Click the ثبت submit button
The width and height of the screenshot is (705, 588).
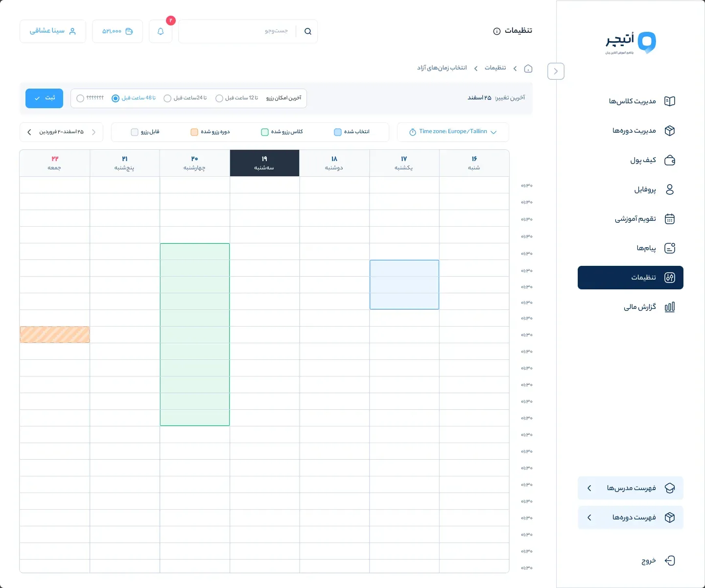coord(44,98)
